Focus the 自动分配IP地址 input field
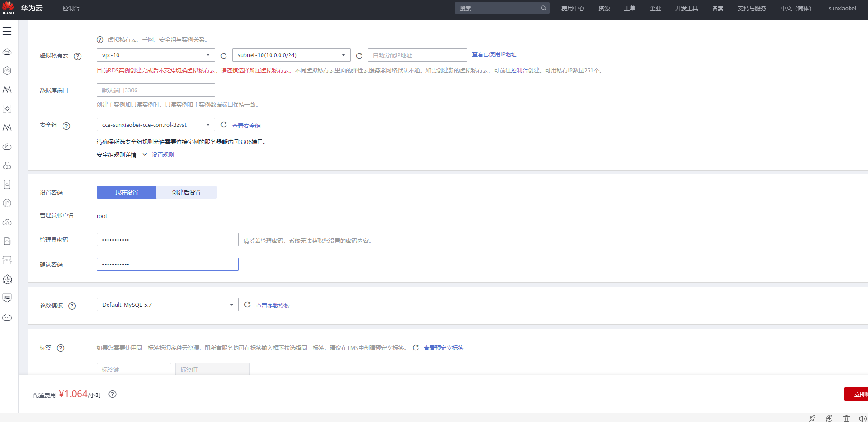 click(417, 55)
